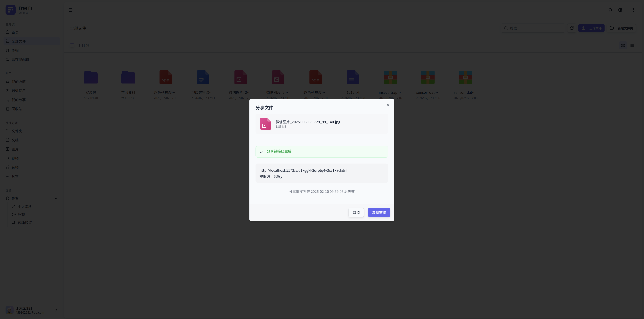This screenshot has height=319, width=644.
Task: Click the 新建文件夹 button
Action: pos(621,28)
